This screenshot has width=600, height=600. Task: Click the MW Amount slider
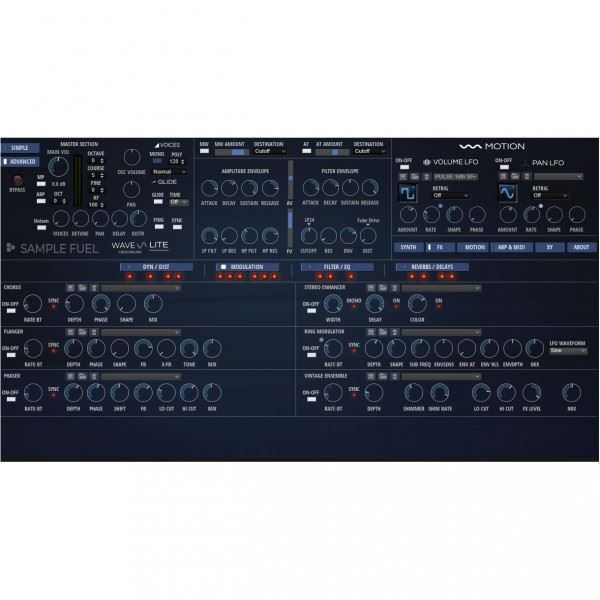232,152
